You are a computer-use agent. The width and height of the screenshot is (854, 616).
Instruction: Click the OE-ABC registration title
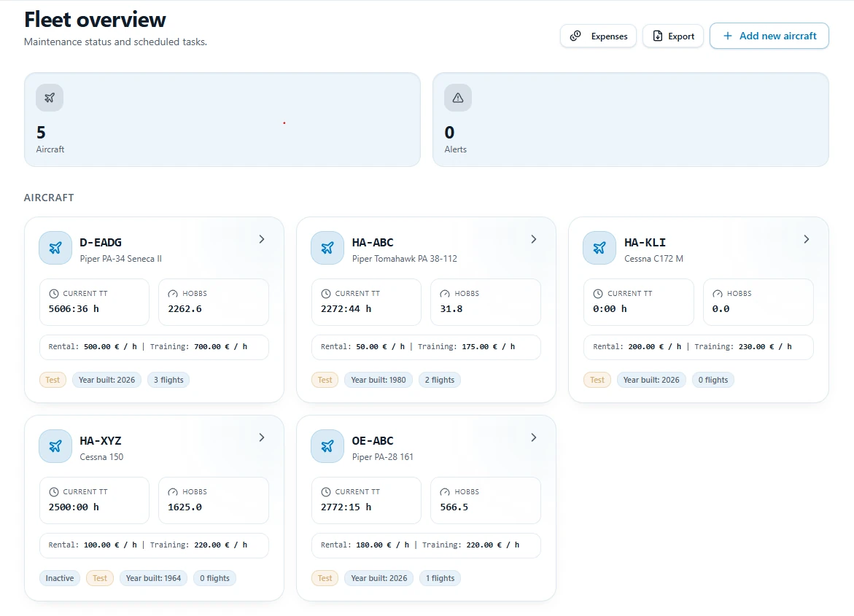pos(373,440)
